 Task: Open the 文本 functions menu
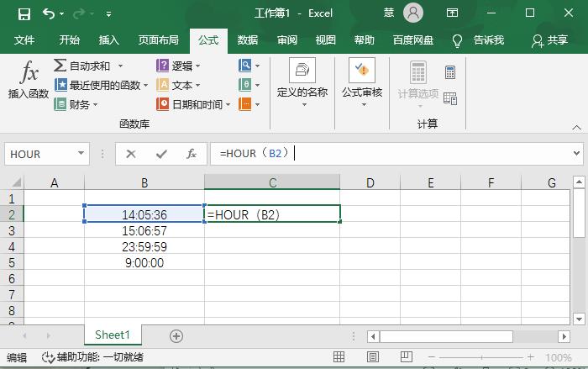coord(178,85)
